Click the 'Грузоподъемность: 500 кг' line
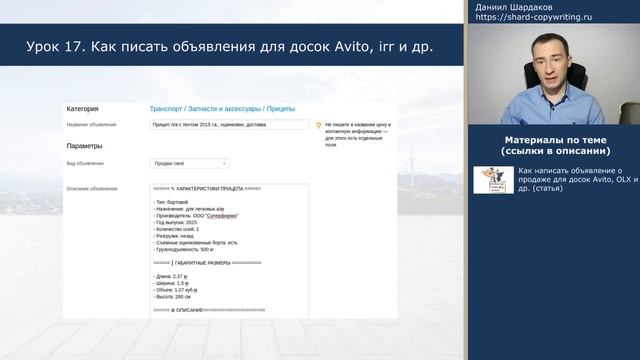640x360 pixels. click(184, 249)
